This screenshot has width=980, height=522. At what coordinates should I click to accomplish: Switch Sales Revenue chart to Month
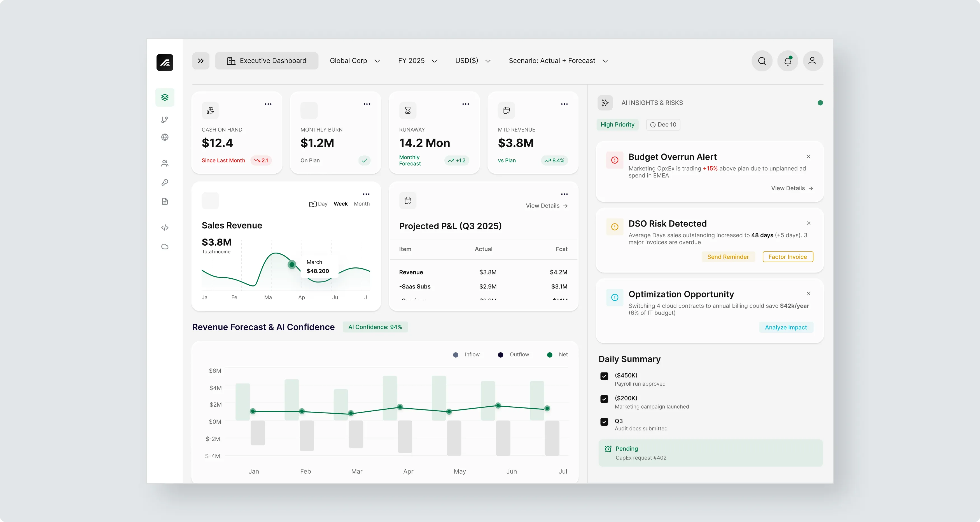click(x=361, y=204)
